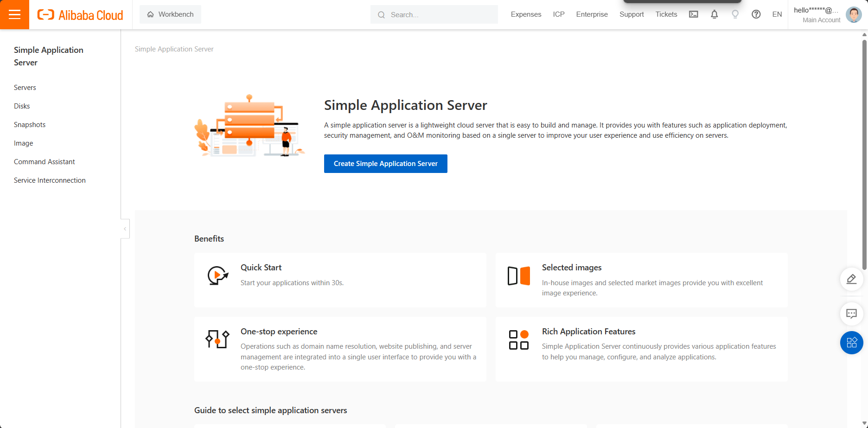Click the One-stop experience icon
The image size is (868, 428).
(217, 339)
